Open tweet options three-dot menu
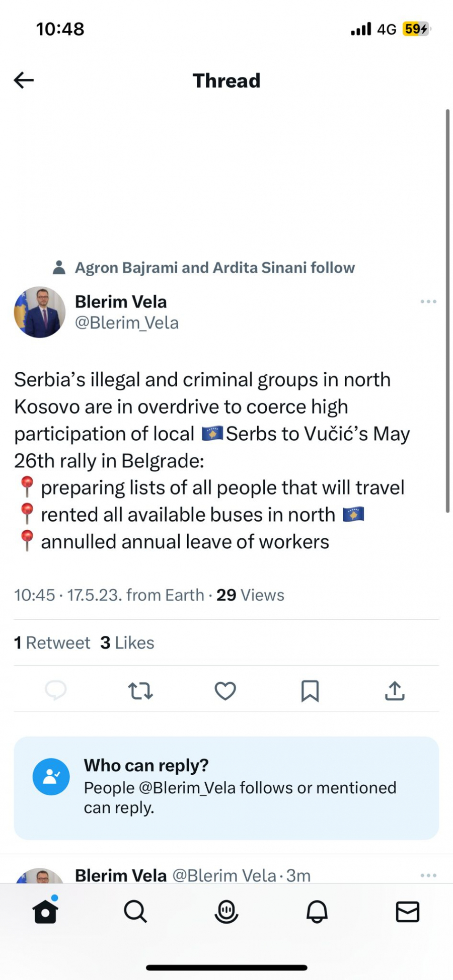This screenshot has height=980, width=453. point(428,301)
